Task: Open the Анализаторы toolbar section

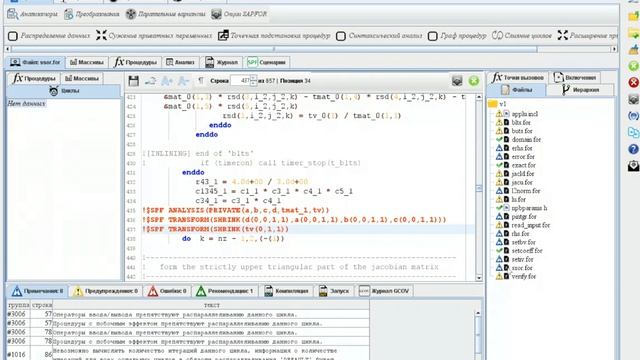Action: [x=33, y=14]
